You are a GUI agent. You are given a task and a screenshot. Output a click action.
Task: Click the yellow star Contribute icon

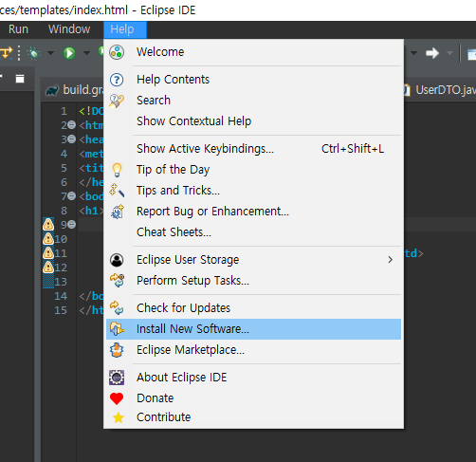119,417
